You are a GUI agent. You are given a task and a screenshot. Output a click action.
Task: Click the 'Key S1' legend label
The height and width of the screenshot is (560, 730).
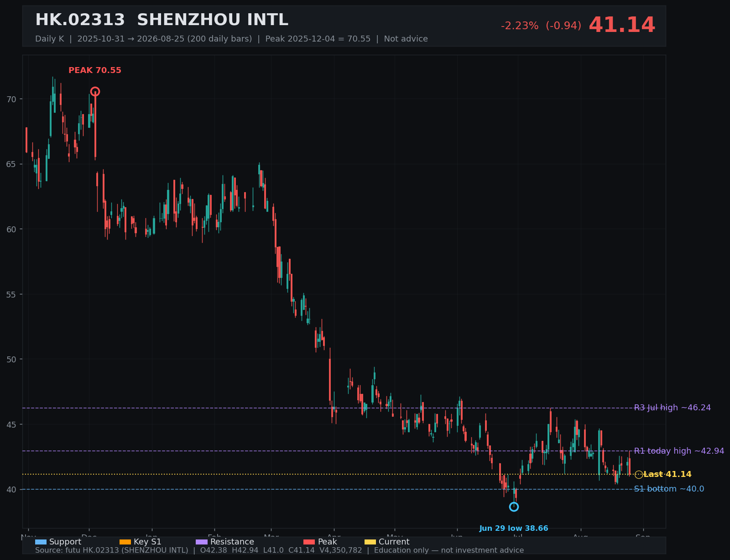coord(147,542)
